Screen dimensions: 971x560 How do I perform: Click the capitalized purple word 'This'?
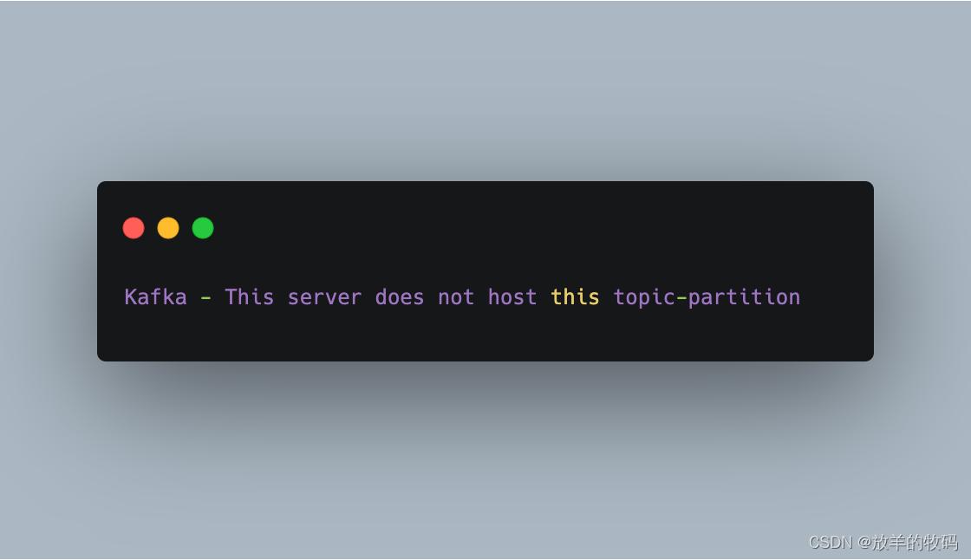(249, 297)
